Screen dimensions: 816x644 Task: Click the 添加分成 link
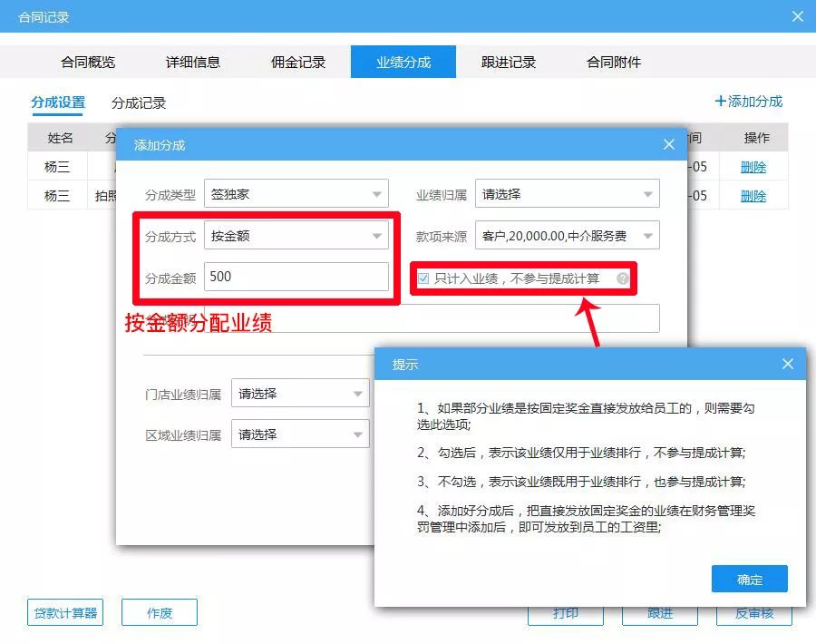pos(749,102)
